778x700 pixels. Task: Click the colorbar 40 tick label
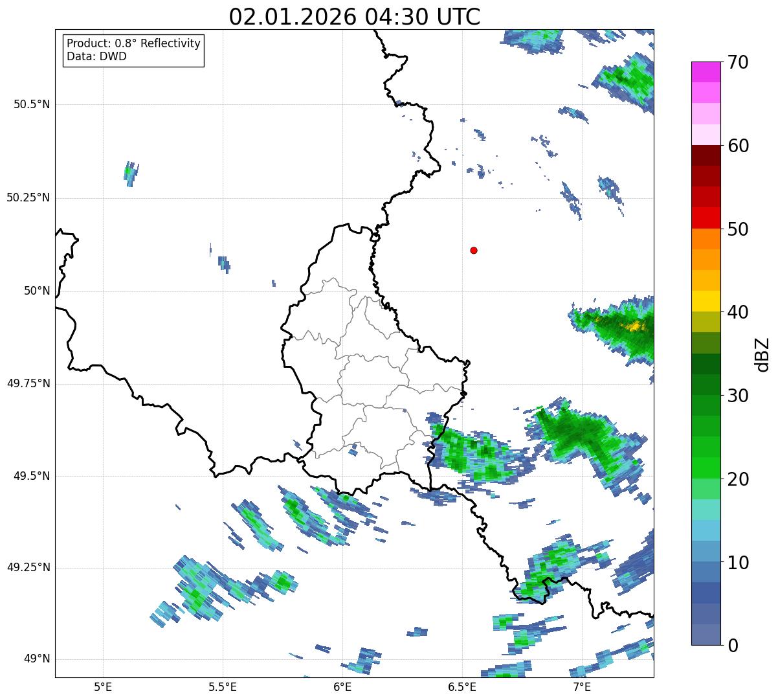pyautogui.click(x=738, y=312)
